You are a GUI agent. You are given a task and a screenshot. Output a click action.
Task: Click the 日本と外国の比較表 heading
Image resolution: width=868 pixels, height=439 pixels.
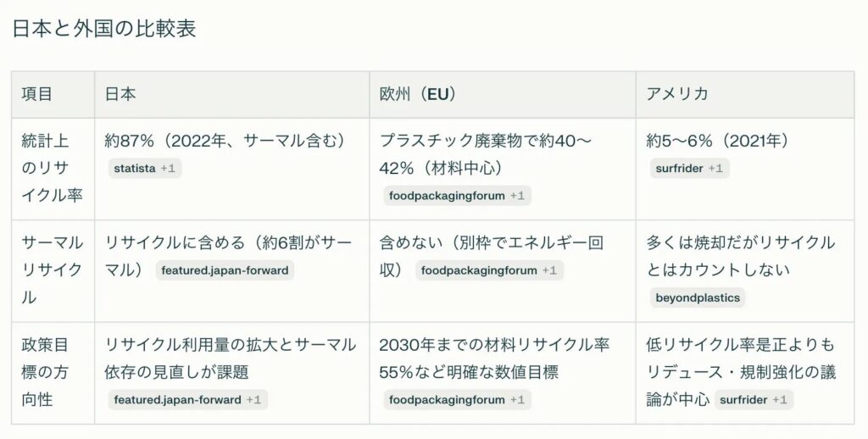(x=104, y=28)
